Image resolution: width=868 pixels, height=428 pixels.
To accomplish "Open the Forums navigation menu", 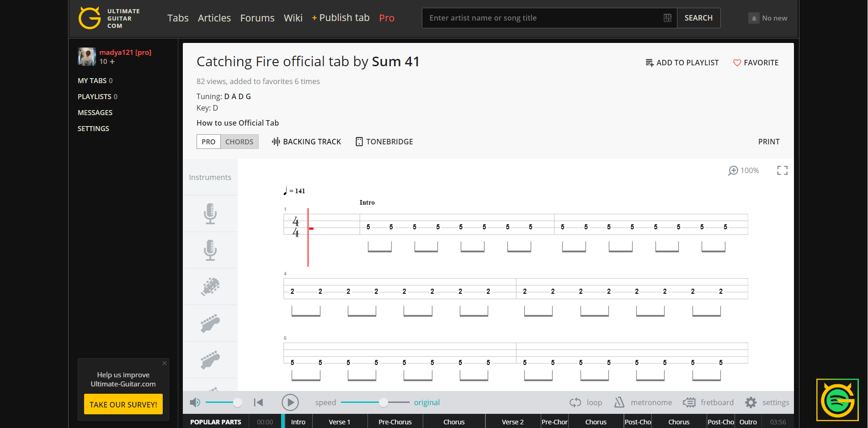I will tap(257, 18).
